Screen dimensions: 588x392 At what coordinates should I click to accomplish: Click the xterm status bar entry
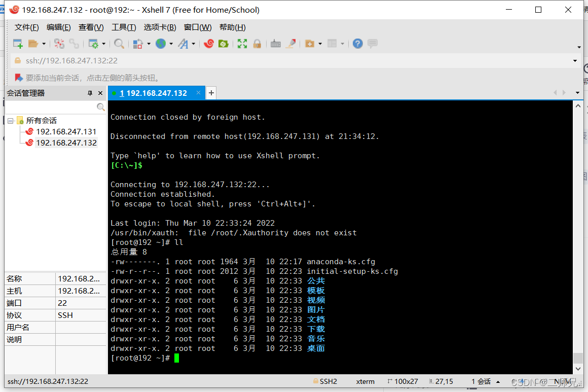point(365,381)
